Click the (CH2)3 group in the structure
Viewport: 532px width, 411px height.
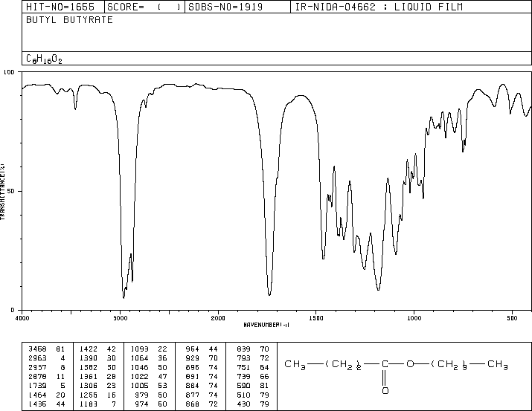point(449,365)
